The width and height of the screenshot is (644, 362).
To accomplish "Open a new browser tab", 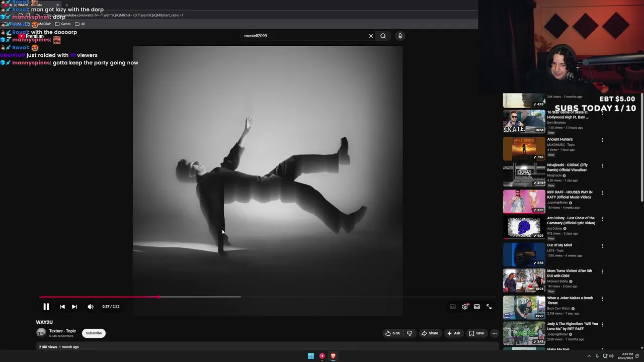I will pyautogui.click(x=66, y=5).
